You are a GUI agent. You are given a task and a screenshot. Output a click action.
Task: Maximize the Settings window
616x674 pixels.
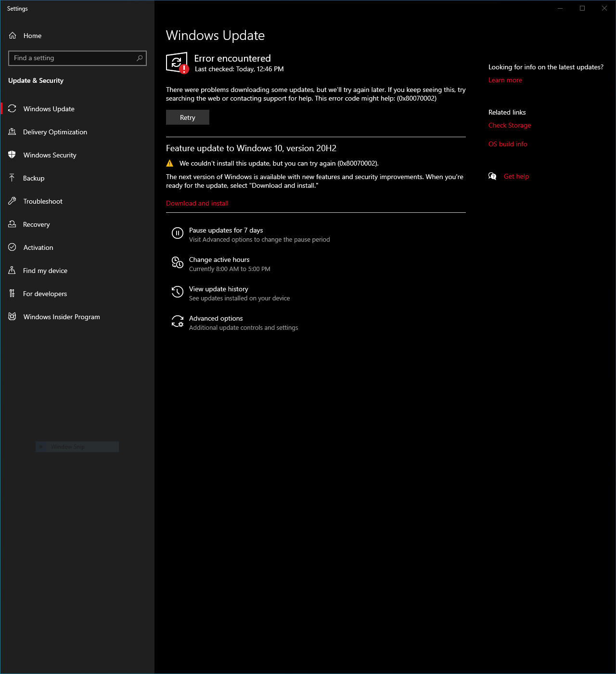(x=582, y=8)
